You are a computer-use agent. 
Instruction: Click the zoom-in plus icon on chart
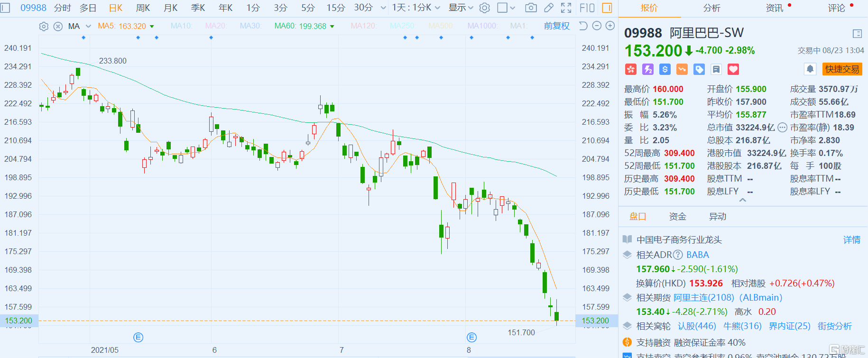pos(610,26)
